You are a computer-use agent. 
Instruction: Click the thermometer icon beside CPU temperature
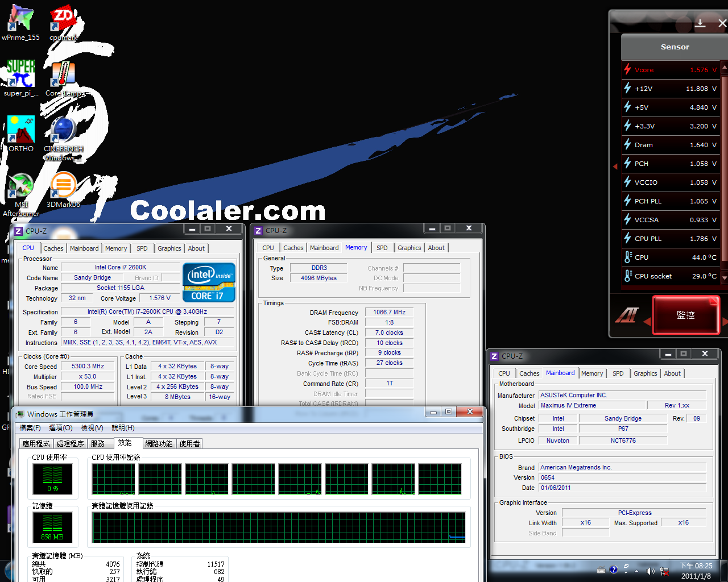(627, 257)
